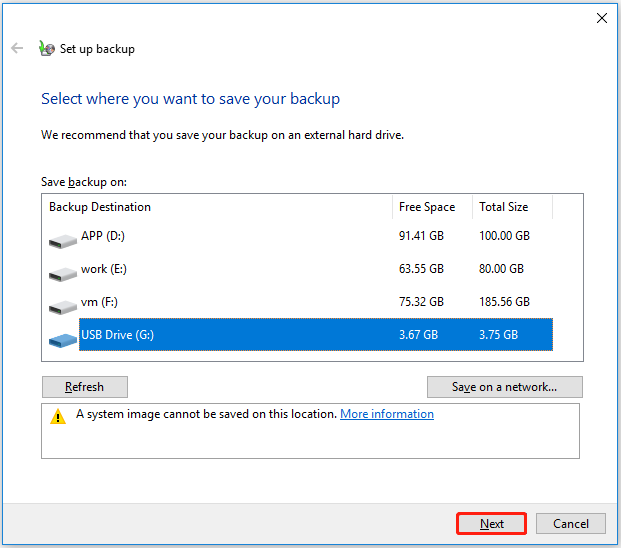Sort by Total Size column header

[x=511, y=207]
